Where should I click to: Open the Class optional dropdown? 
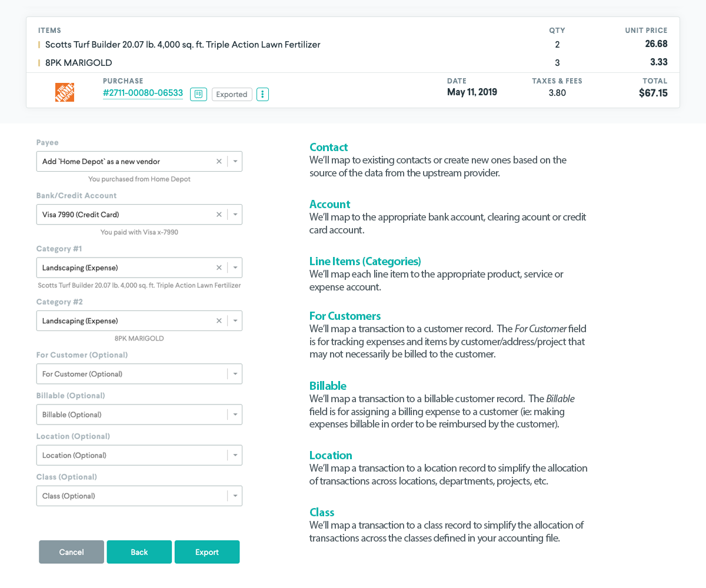point(139,496)
